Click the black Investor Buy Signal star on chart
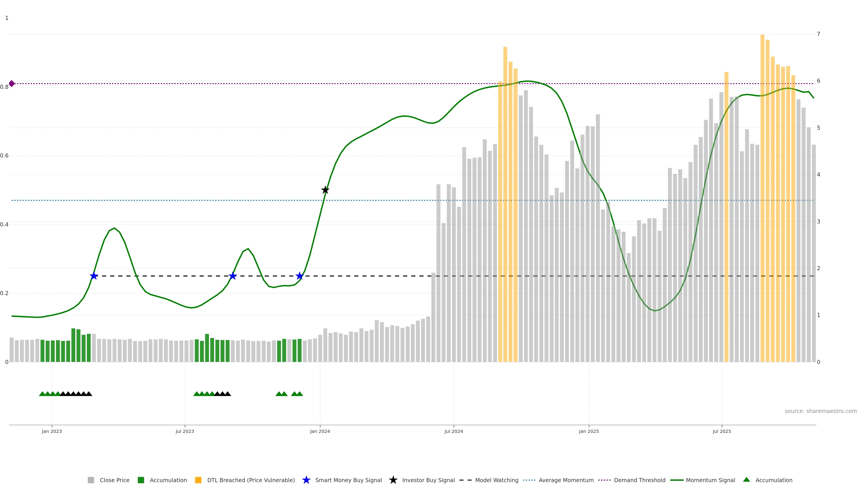868x488 pixels. click(x=325, y=190)
